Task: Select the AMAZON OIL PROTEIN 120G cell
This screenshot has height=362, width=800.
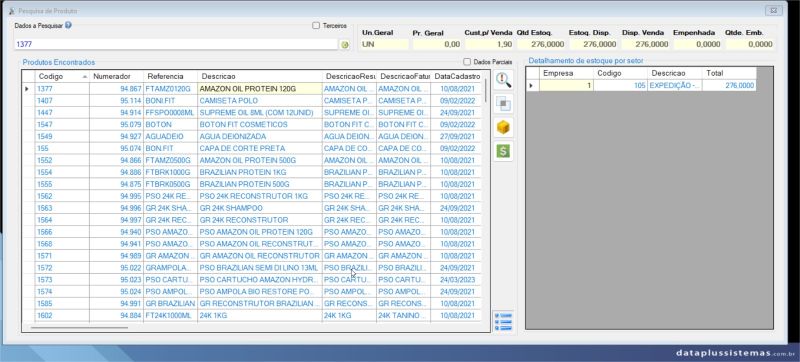Action: click(x=260, y=89)
